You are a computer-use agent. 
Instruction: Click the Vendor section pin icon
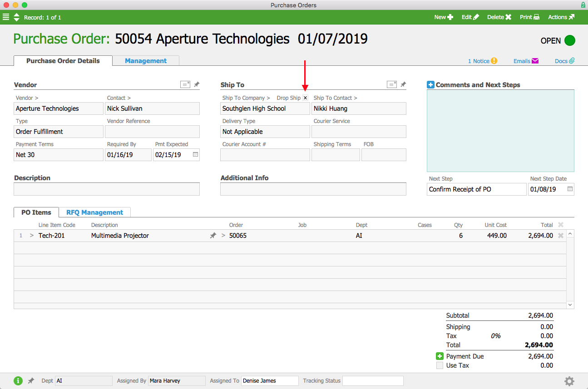(197, 84)
